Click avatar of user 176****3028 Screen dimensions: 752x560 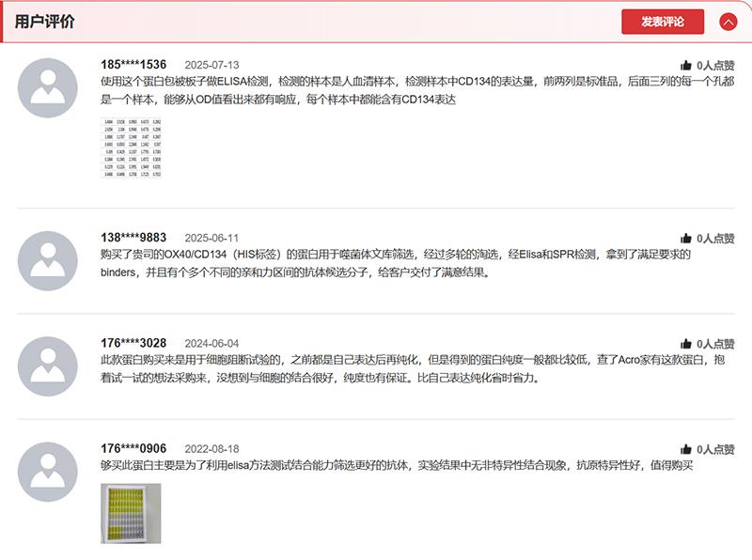tap(48, 366)
